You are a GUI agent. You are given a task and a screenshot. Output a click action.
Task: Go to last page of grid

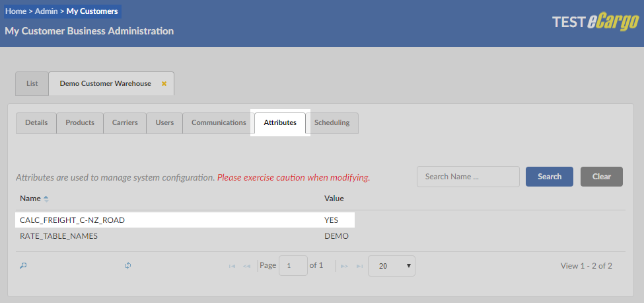pyautogui.click(x=359, y=266)
